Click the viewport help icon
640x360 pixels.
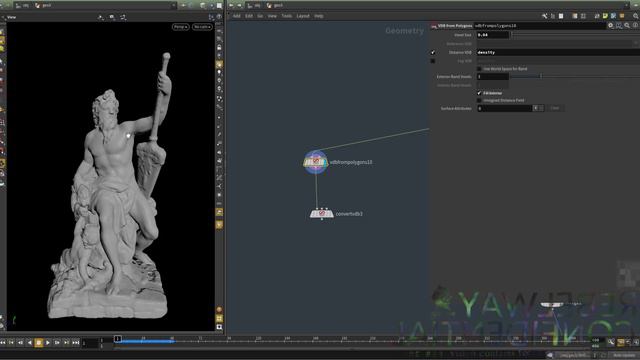pyautogui.click(x=219, y=17)
